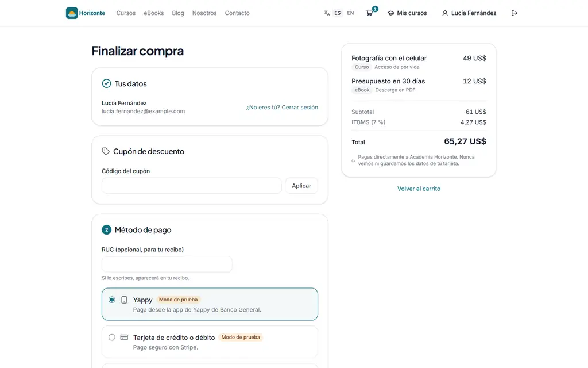Click the Horizonte logo icon
Image resolution: width=588 pixels, height=368 pixels.
[72, 13]
